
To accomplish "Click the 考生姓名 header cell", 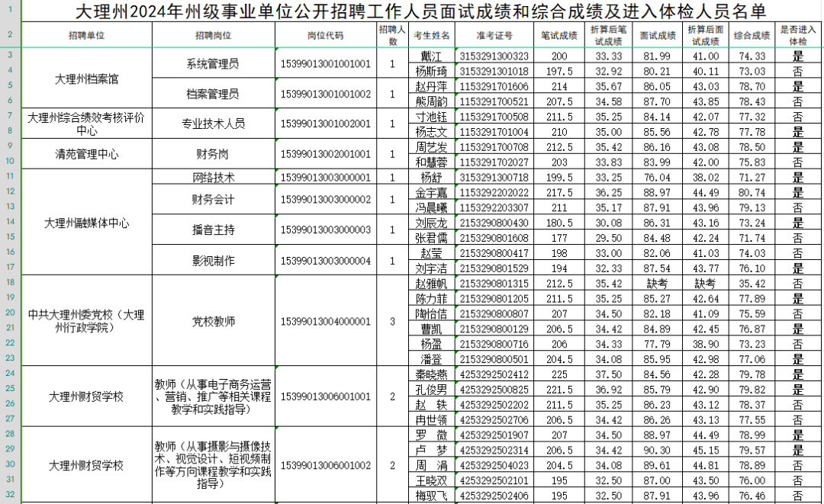I will (431, 35).
